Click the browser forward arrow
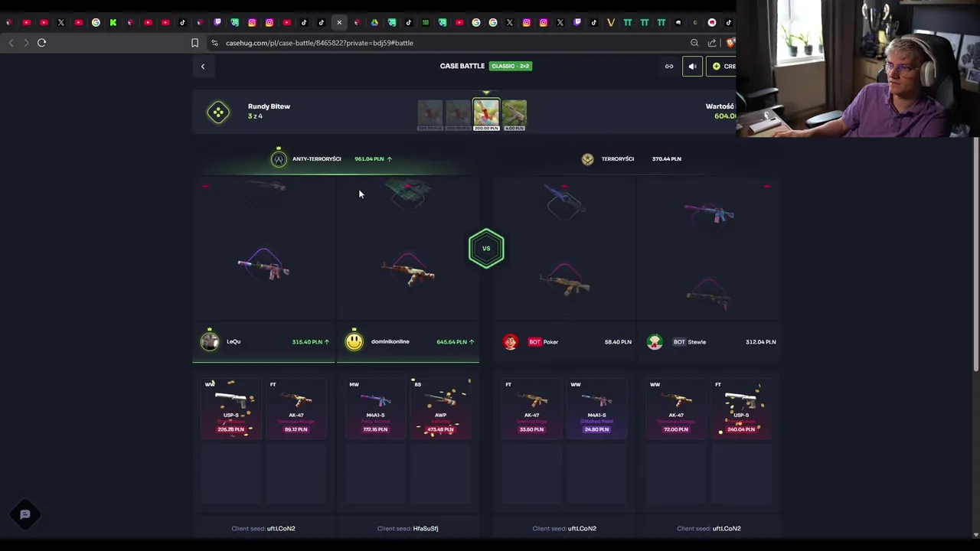Image resolution: width=980 pixels, height=551 pixels. 26,43
